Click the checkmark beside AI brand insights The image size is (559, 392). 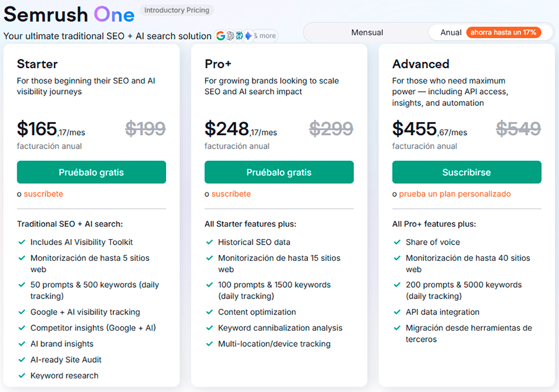(22, 344)
